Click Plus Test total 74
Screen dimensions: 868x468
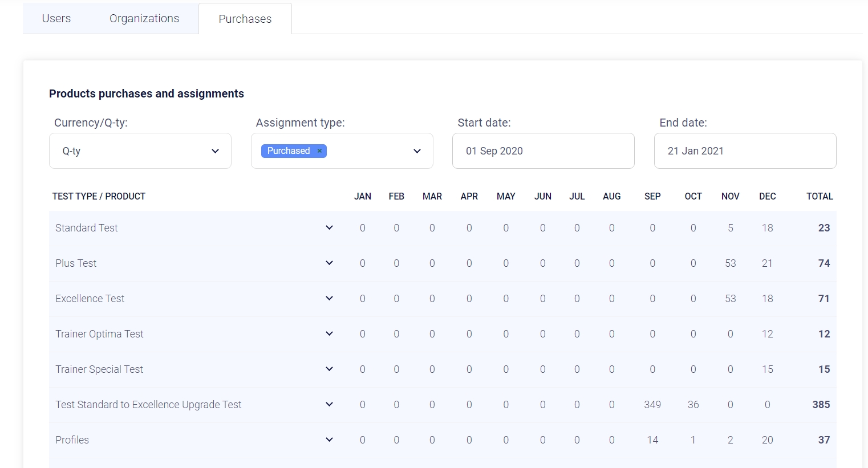(824, 263)
